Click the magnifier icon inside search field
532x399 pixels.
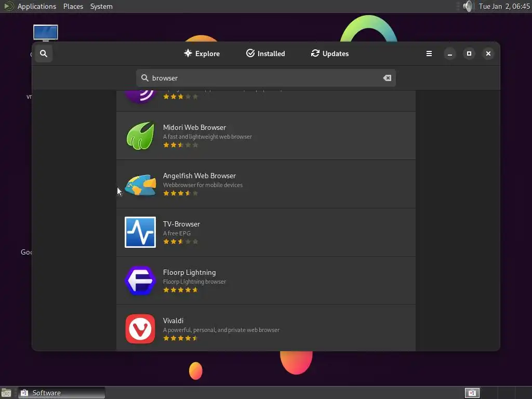tap(145, 78)
